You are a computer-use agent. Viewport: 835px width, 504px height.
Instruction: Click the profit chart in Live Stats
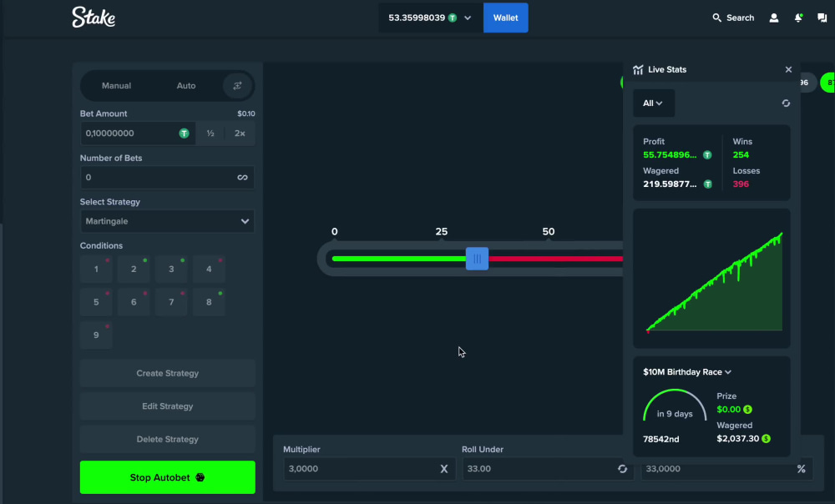pos(711,279)
